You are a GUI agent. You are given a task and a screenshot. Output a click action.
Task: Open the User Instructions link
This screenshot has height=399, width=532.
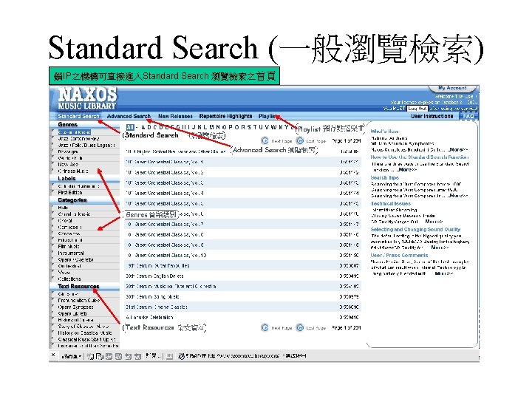pos(432,116)
